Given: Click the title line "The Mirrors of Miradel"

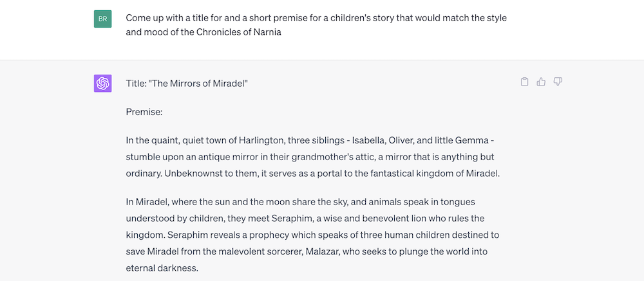Looking at the screenshot, I should click(x=187, y=84).
